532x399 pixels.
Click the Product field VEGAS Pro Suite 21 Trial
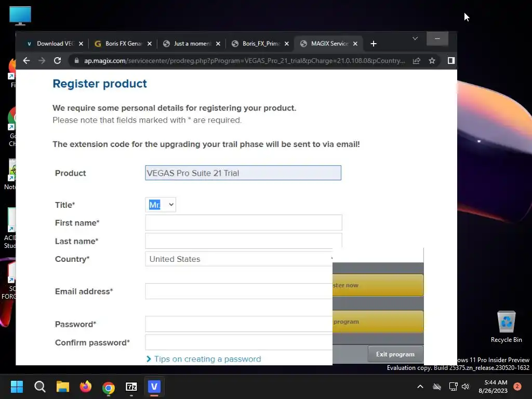(x=243, y=173)
